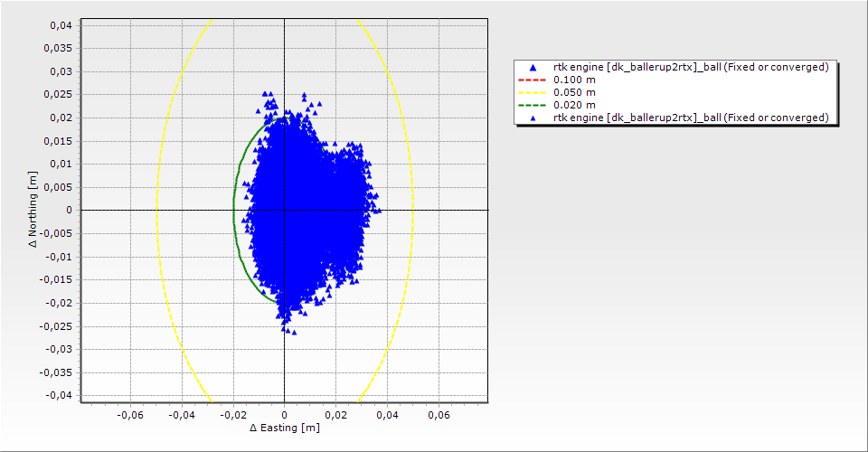Click the green dashed line legend symbol
Screen dimensions: 868x452
[x=533, y=105]
